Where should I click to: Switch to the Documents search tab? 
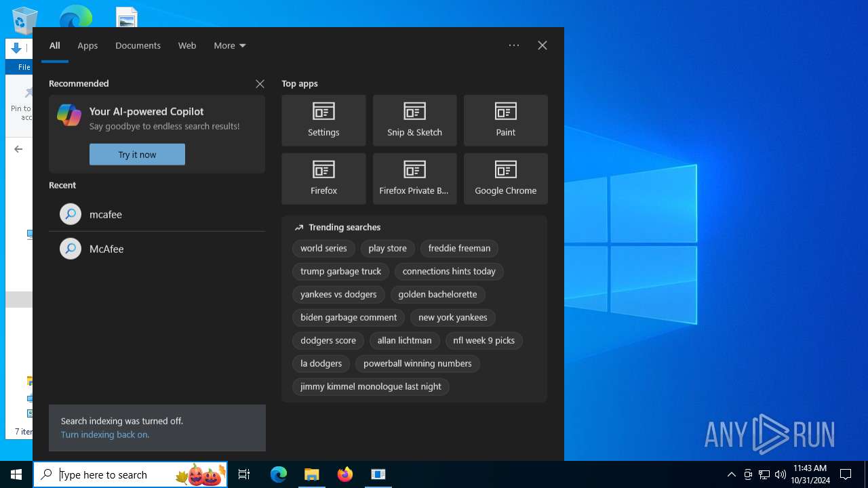click(138, 45)
